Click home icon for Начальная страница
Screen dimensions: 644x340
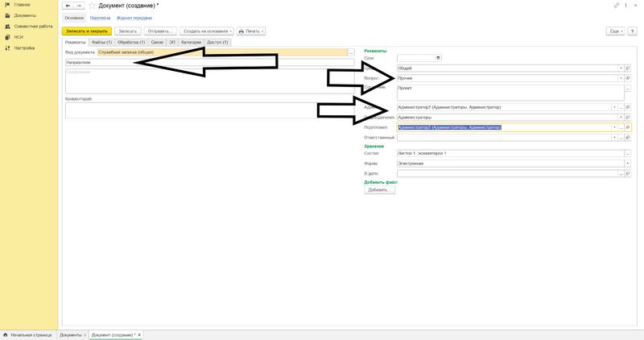[x=6, y=334]
